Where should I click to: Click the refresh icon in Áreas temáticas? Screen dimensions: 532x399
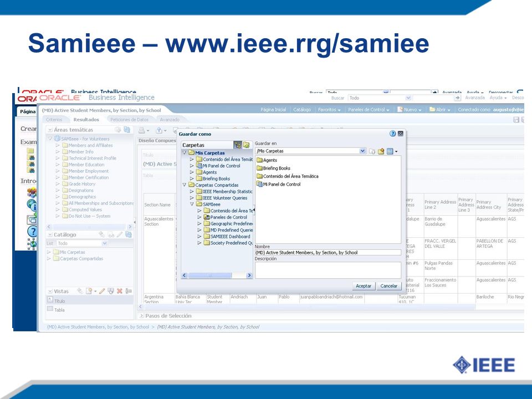click(127, 129)
